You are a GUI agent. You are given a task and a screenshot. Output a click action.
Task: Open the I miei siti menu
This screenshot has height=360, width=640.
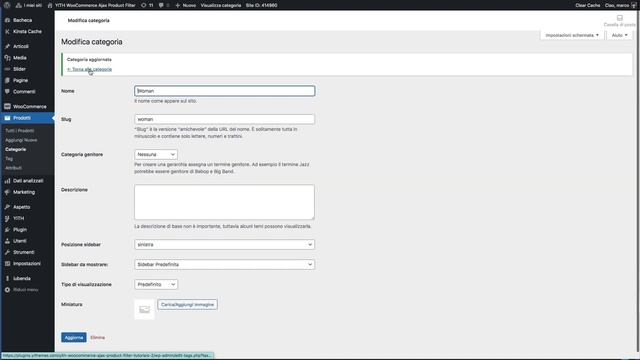pos(29,5)
